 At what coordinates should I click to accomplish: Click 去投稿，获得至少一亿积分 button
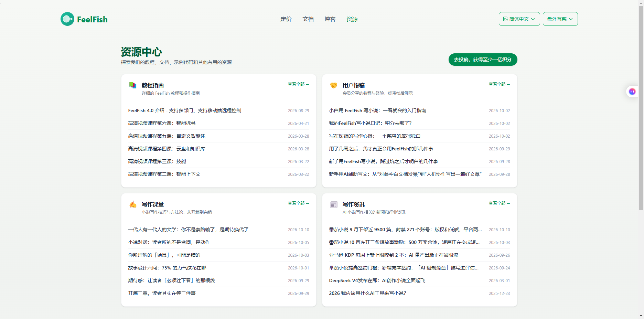pyautogui.click(x=483, y=60)
